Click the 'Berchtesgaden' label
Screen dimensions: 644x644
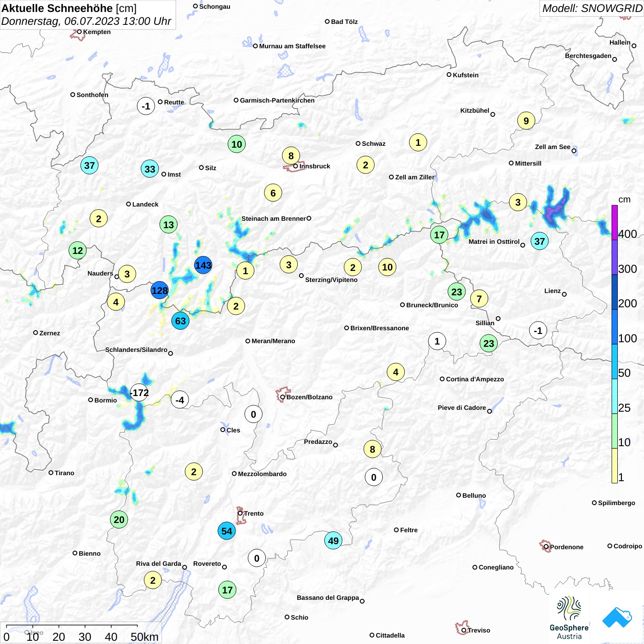coord(588,56)
